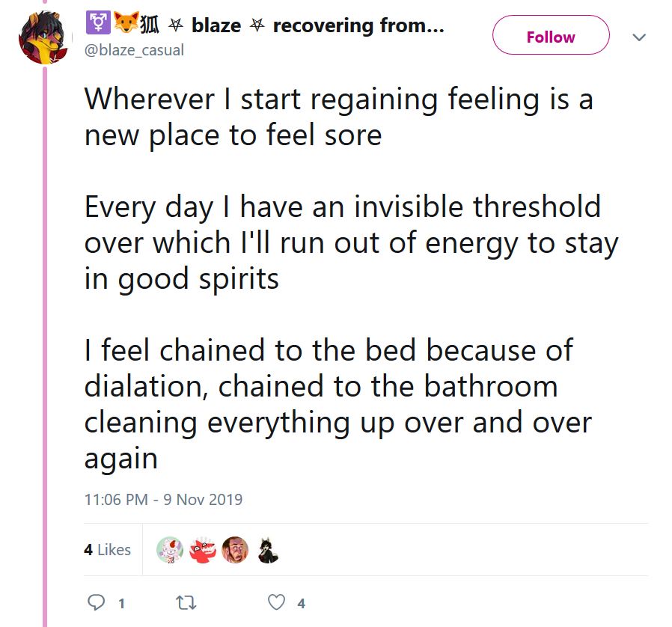The image size is (672, 627).
Task: Click the purple transgender symbol emoji
Action: (97, 25)
